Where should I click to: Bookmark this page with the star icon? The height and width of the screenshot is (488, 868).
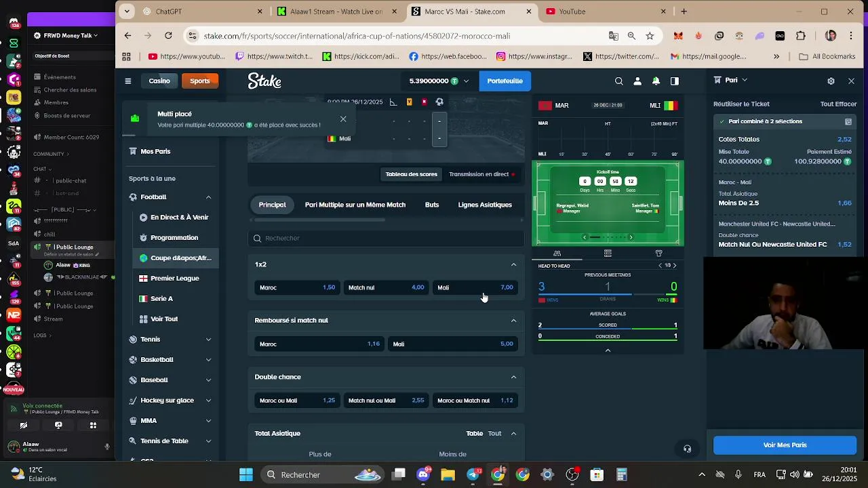click(x=650, y=36)
